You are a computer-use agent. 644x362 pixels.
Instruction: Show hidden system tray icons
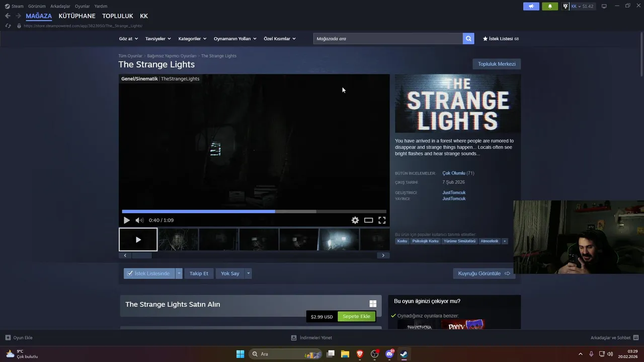click(x=581, y=354)
